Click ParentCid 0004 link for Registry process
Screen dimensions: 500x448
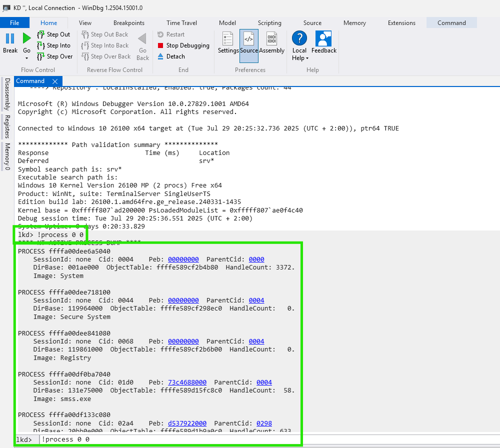[256, 341]
